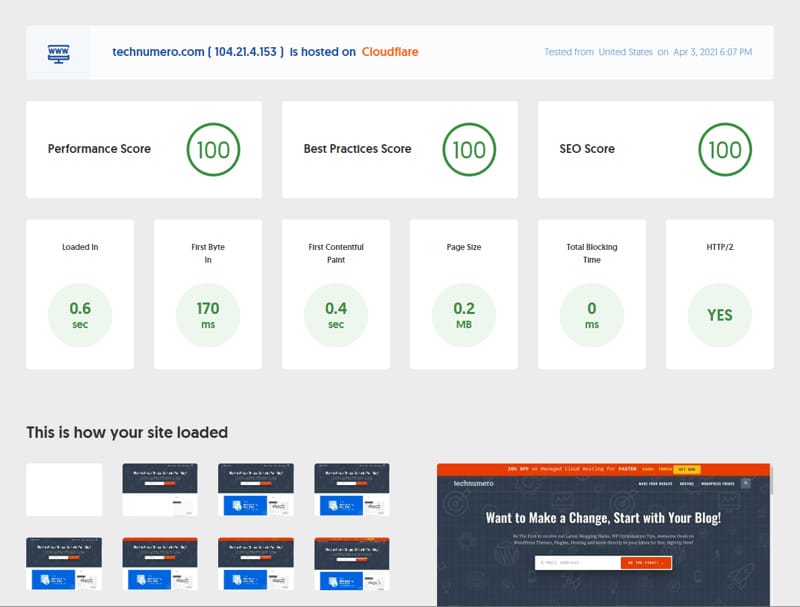
Task: Click the GET NOW button in the promo banner
Action: click(x=686, y=469)
